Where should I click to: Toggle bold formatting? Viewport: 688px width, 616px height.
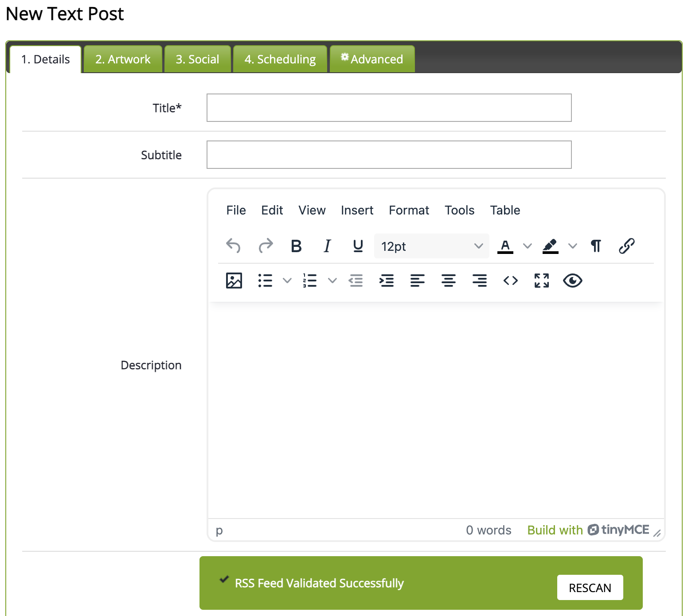point(296,246)
